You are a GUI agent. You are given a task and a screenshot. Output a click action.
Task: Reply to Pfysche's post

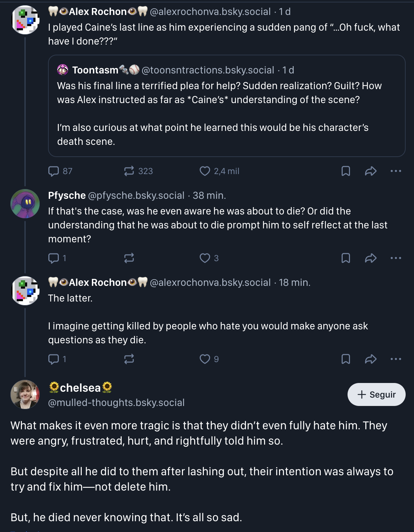pos(54,258)
